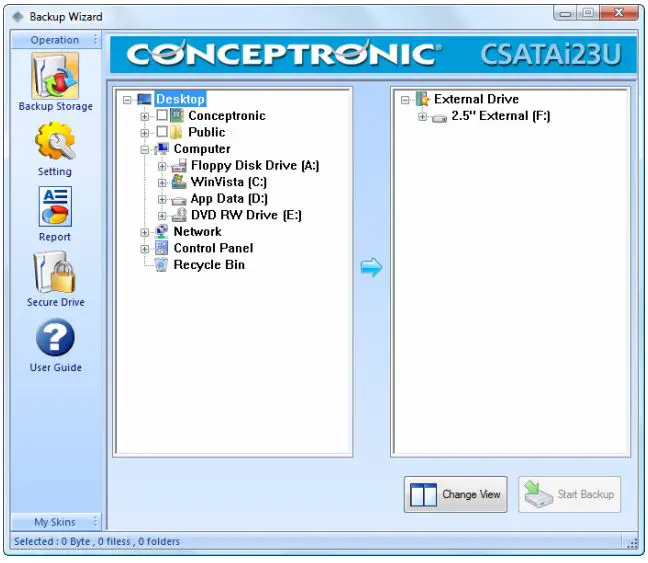
Task: Expand the 2.5'' External (F:) node
Action: tap(422, 117)
